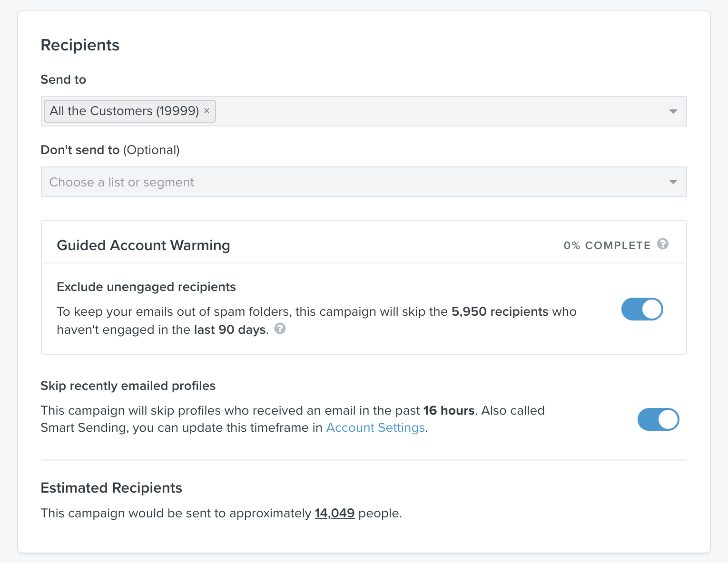Click the help icon after last 90 days
Image resolution: width=728 pixels, height=563 pixels.
280,329
